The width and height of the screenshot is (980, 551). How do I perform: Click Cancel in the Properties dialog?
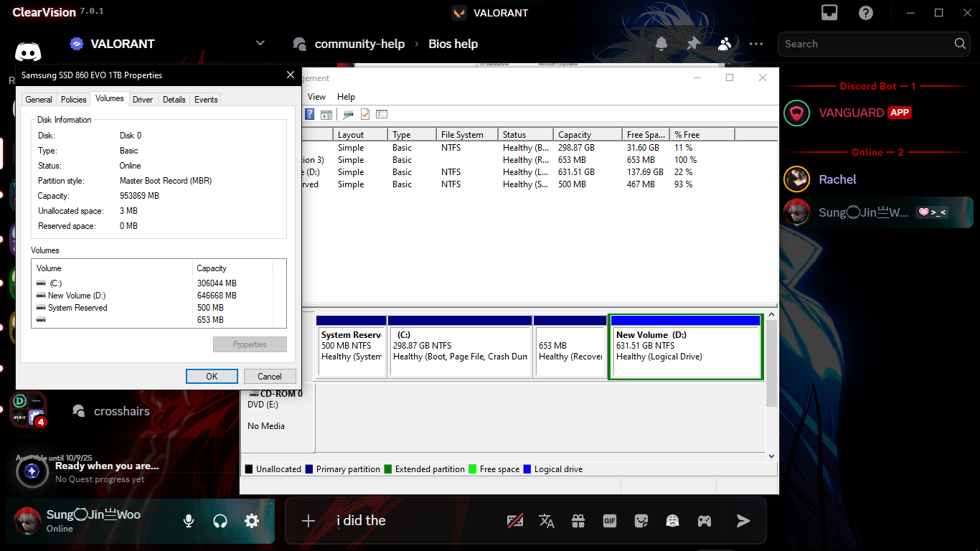point(270,376)
